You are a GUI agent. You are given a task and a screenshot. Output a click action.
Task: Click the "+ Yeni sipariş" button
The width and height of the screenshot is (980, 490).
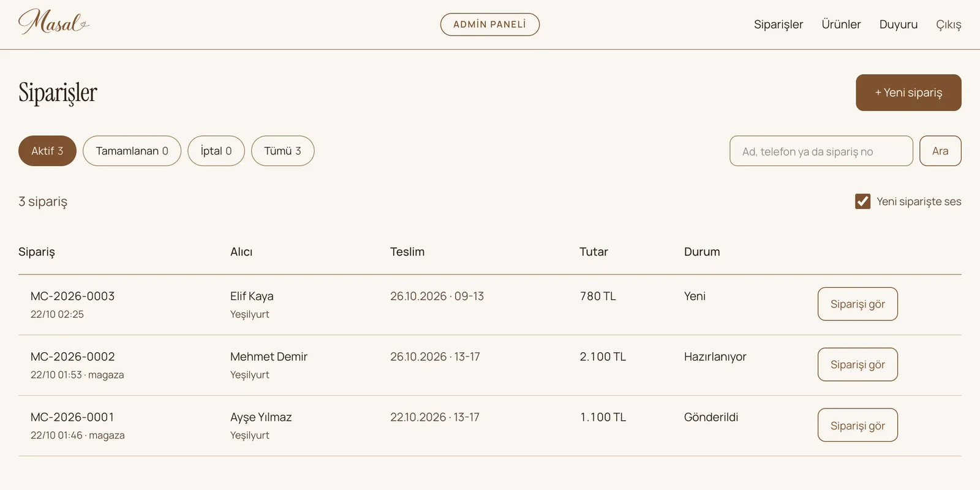(x=908, y=92)
